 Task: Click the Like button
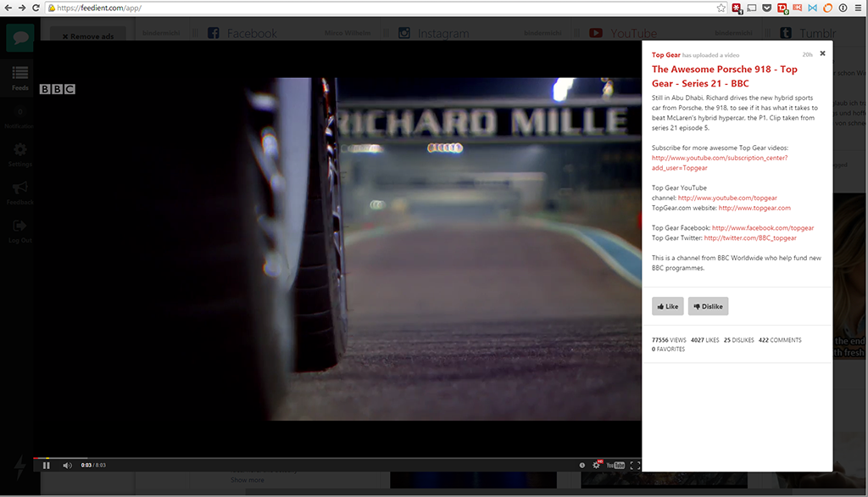click(668, 306)
